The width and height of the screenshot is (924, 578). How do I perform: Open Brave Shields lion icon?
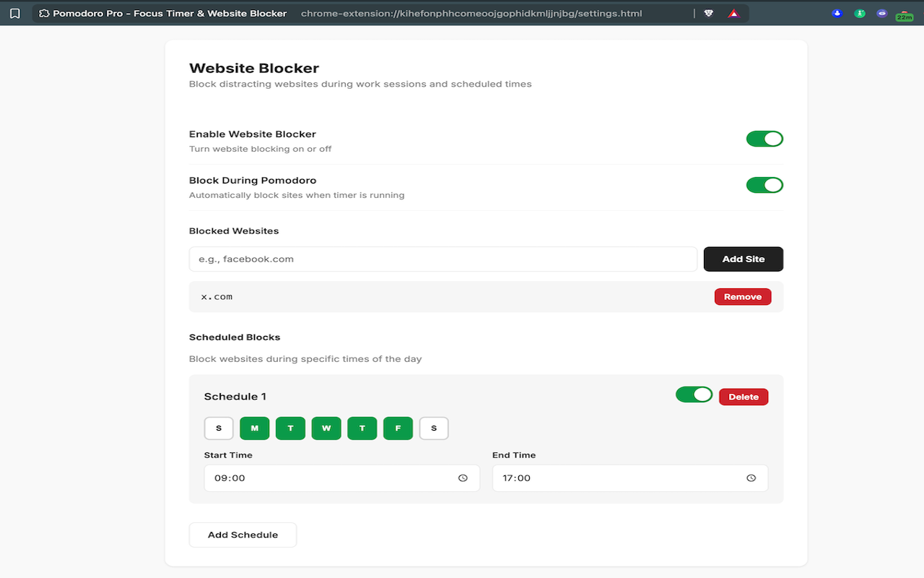708,13
